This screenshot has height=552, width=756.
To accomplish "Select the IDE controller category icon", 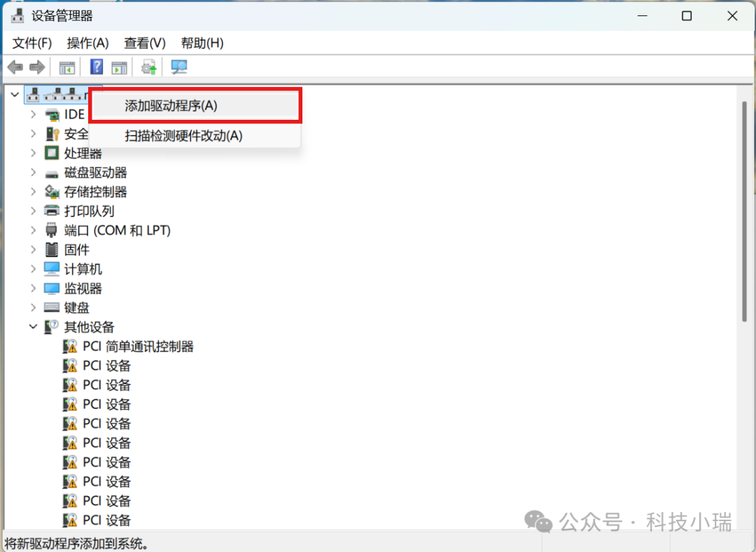I will click(52, 115).
